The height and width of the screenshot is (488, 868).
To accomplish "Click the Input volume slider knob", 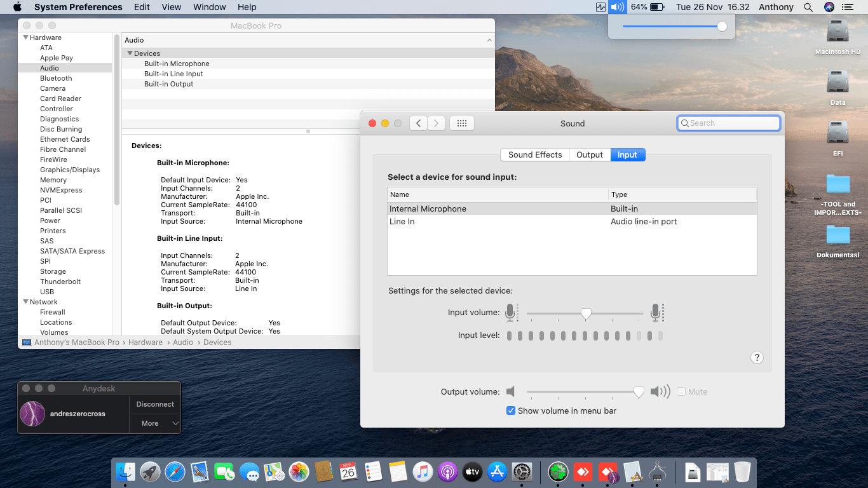I will point(587,313).
